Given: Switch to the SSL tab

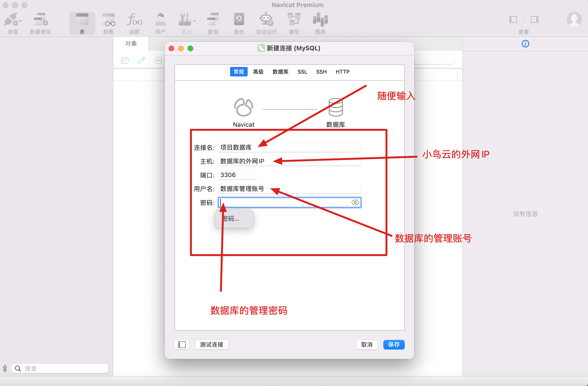Looking at the screenshot, I should [x=302, y=72].
